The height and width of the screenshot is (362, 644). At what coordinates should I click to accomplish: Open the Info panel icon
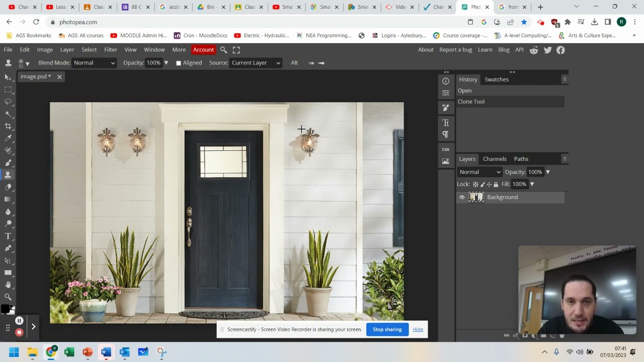(x=446, y=81)
